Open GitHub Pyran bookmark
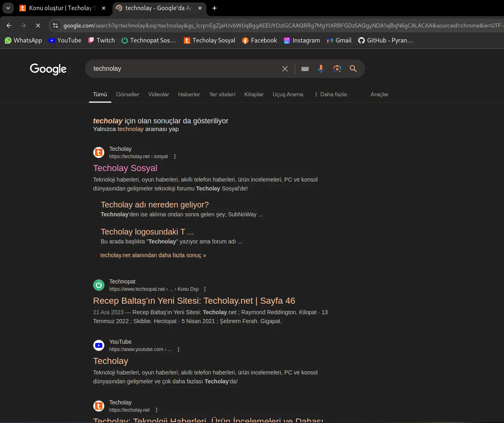The width and height of the screenshot is (504, 423). [386, 40]
